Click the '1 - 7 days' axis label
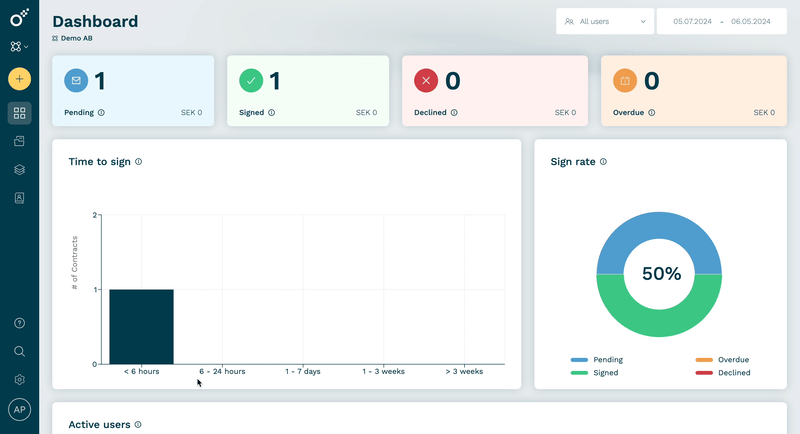This screenshot has width=800, height=434. pos(303,371)
